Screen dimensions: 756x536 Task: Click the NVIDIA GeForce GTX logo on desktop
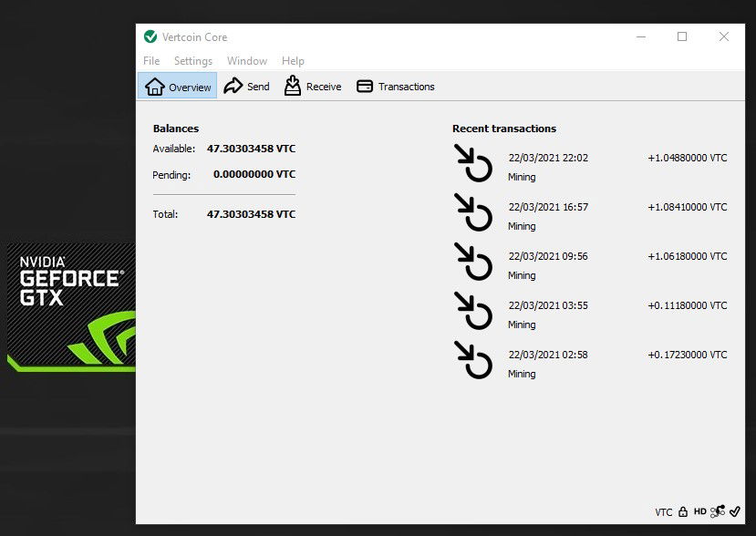pyautogui.click(x=71, y=307)
